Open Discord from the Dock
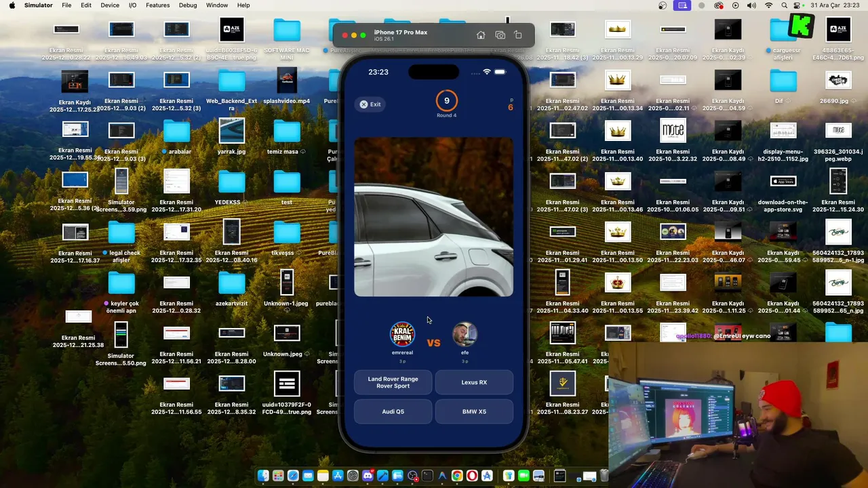This screenshot has height=488, width=868. coord(368,476)
